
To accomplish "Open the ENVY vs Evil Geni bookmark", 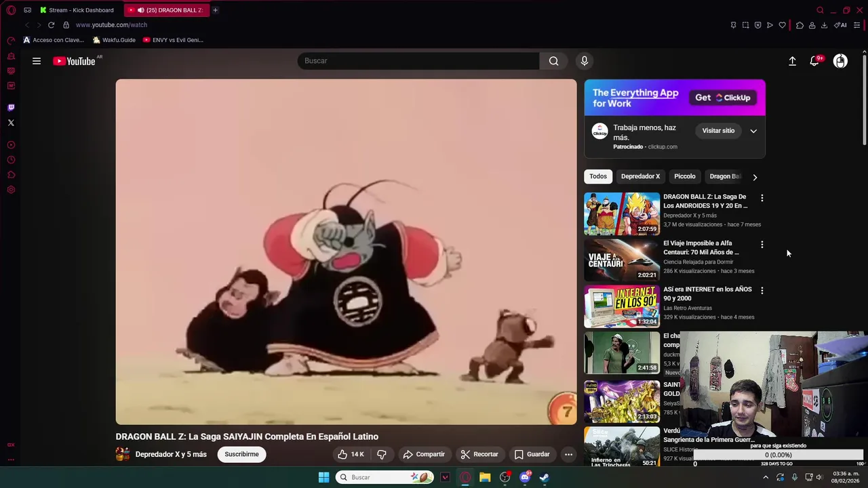I will pos(173,40).
